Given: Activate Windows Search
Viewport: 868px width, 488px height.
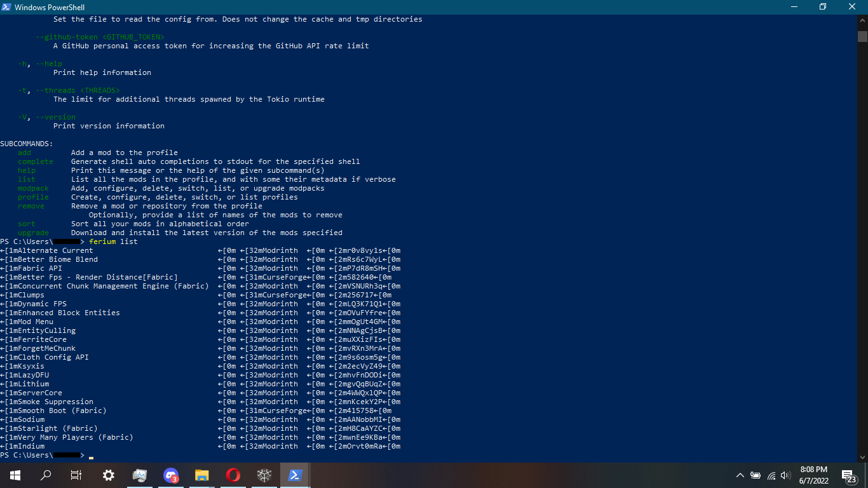Looking at the screenshot, I should click(x=45, y=475).
